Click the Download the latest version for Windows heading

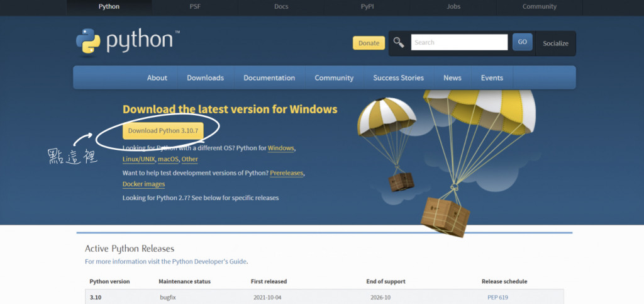[230, 110]
